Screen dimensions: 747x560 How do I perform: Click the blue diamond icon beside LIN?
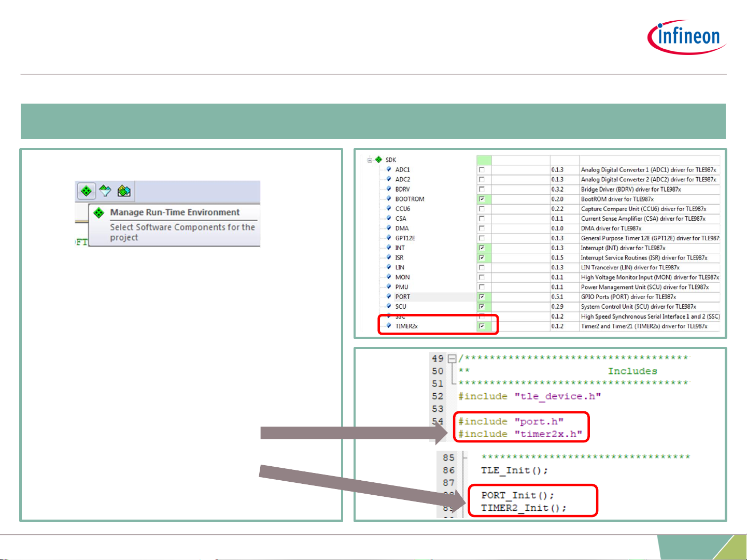click(x=389, y=267)
